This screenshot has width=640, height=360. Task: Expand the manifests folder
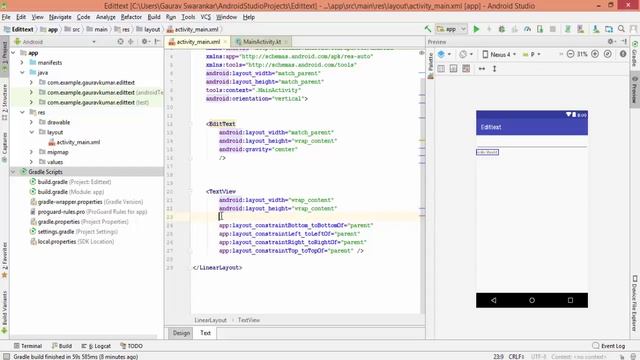coord(22,62)
